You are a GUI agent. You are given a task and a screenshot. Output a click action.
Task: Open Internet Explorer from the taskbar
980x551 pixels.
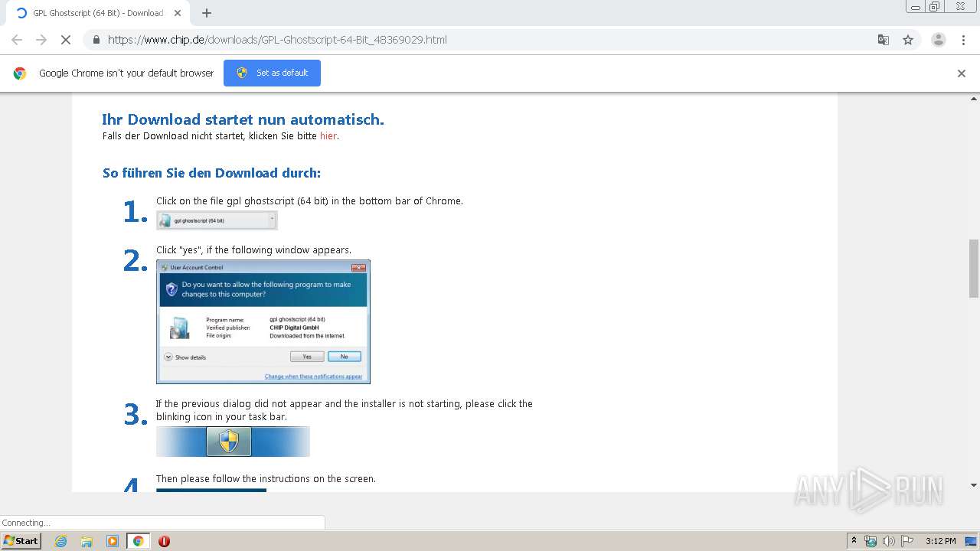point(60,541)
